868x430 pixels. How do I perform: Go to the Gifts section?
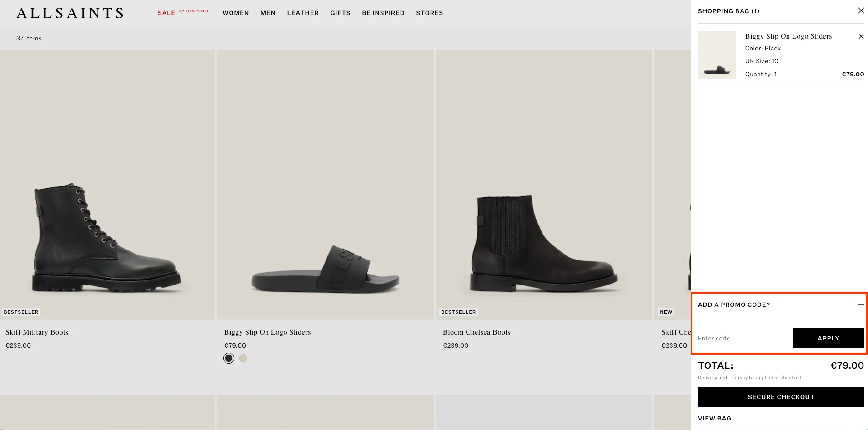(x=340, y=13)
